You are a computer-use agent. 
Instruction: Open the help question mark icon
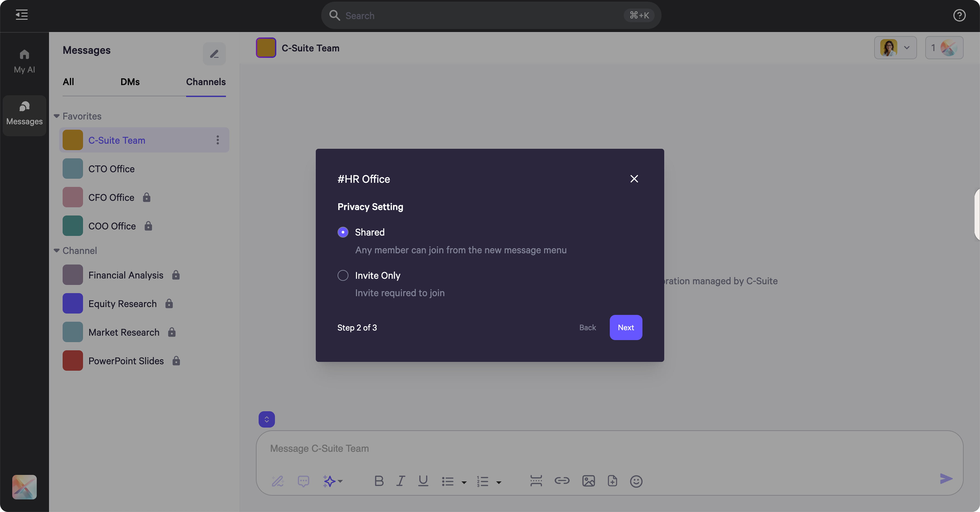coord(959,15)
